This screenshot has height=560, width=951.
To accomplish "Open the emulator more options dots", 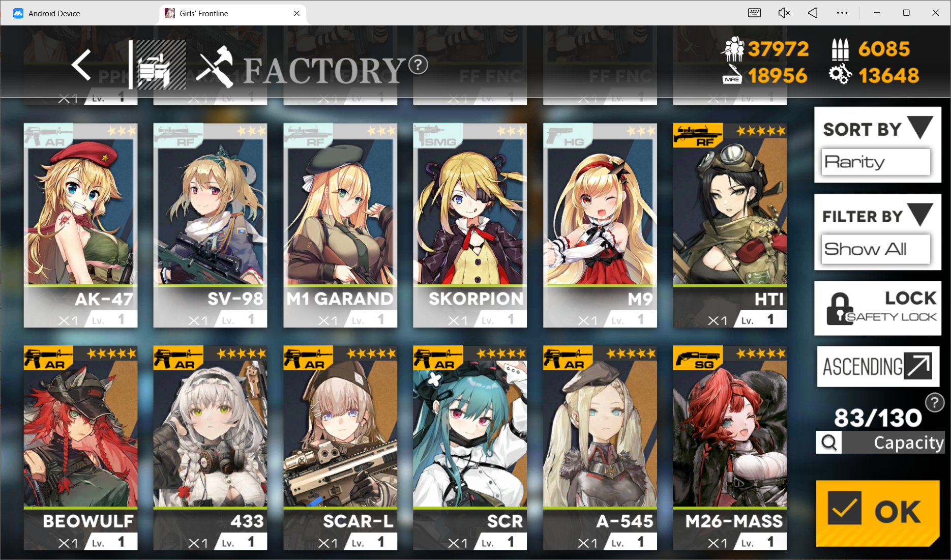I will click(842, 13).
